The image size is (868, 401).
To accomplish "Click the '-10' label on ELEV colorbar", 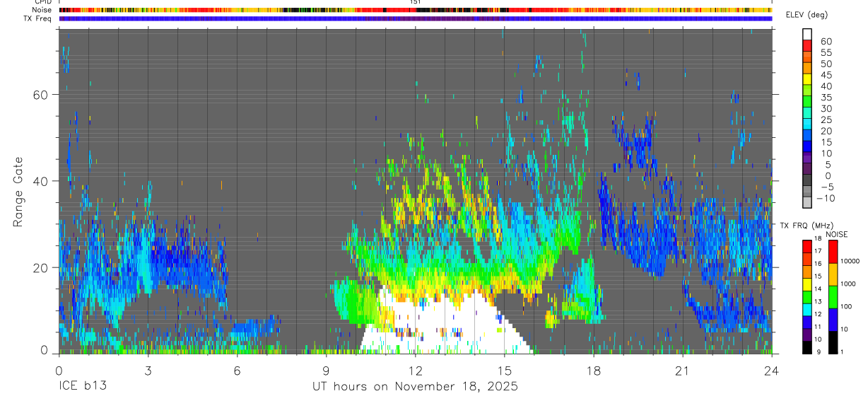I will (825, 198).
